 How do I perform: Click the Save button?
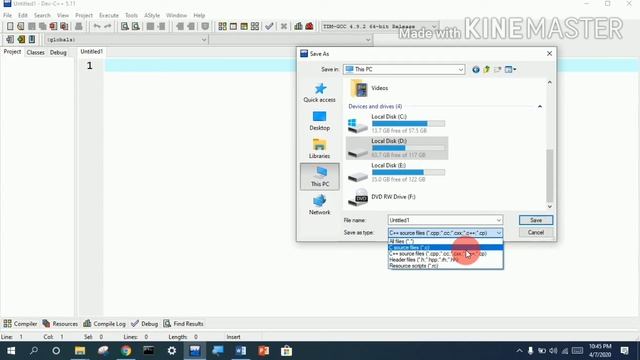click(536, 220)
